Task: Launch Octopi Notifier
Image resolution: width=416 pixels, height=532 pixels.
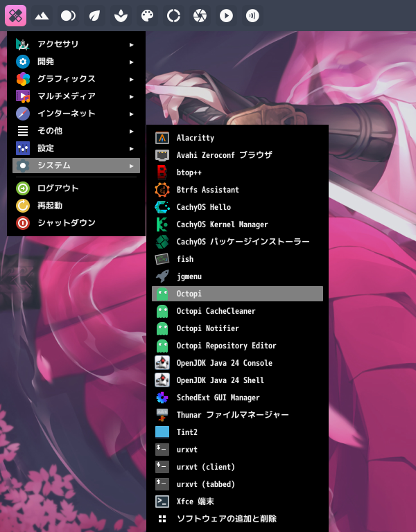Action: [x=237, y=328]
